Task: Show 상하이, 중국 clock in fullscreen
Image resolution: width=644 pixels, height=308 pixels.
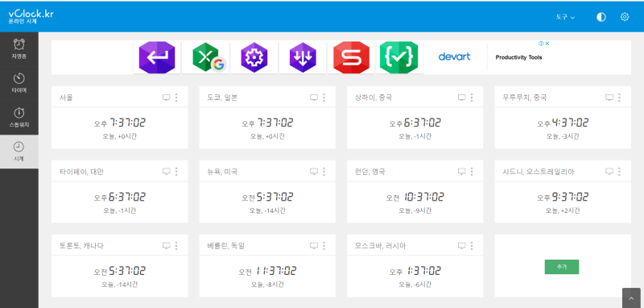Action: point(461,98)
